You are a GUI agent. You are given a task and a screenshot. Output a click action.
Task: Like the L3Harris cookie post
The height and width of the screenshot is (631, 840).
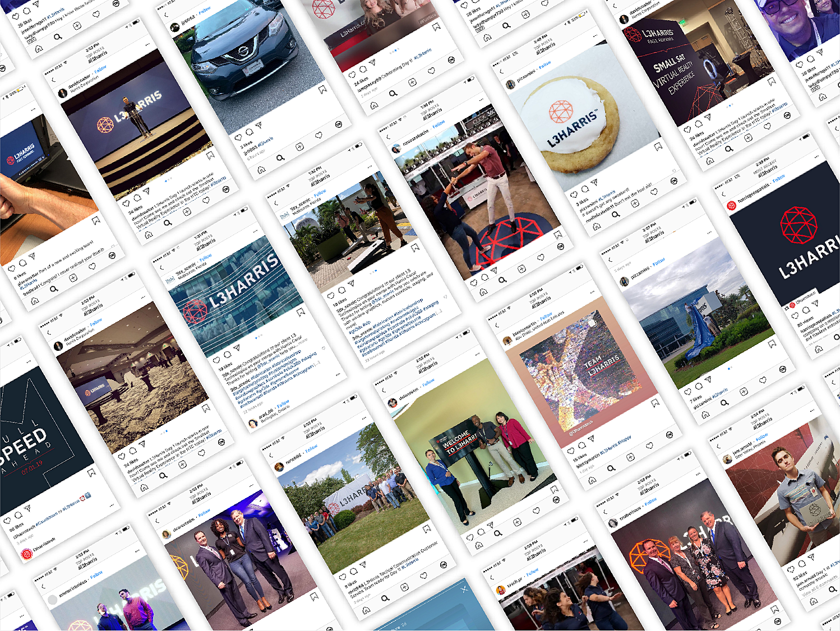574,195
